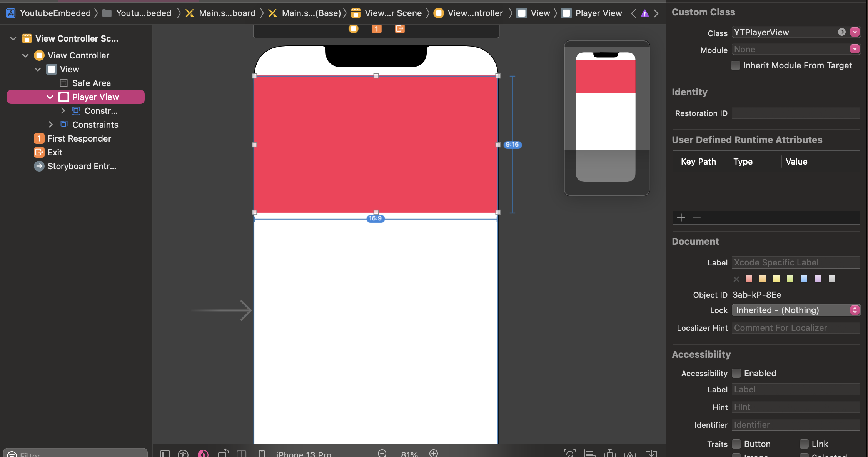Click the accessibility icon in canvas bar

(x=183, y=454)
